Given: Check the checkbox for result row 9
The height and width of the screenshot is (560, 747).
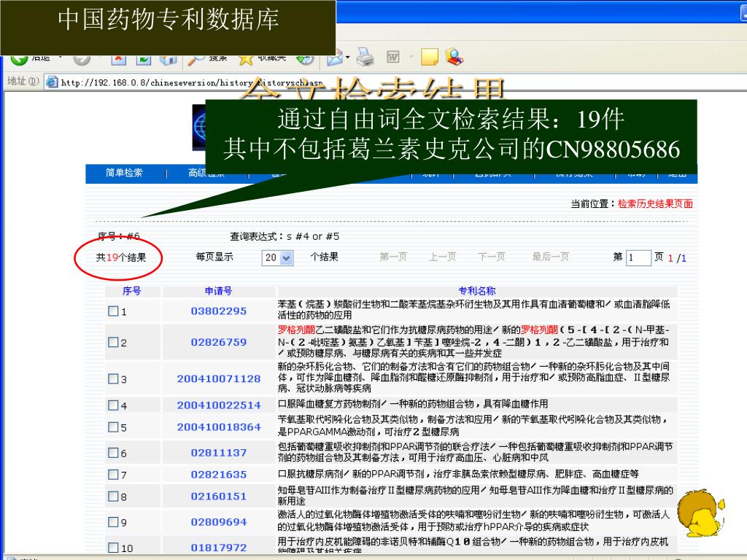Looking at the screenshot, I should pos(113,522).
